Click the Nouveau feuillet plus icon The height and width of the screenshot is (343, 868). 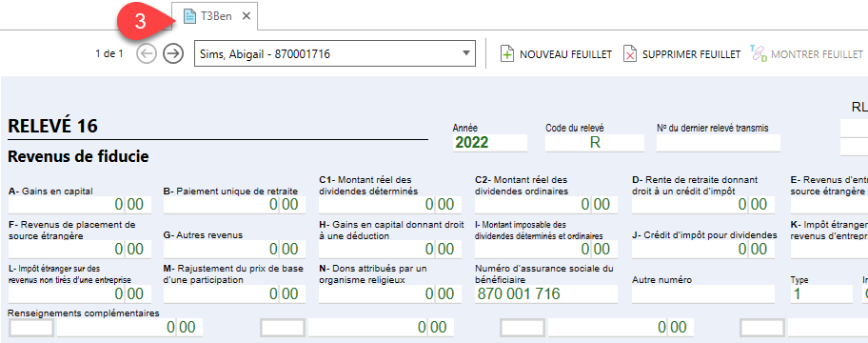[507, 54]
